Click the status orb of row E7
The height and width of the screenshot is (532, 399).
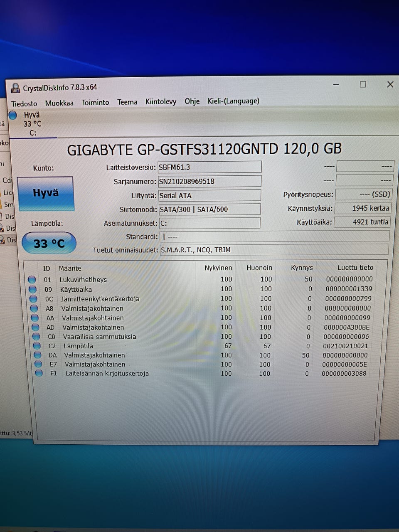tap(38, 364)
